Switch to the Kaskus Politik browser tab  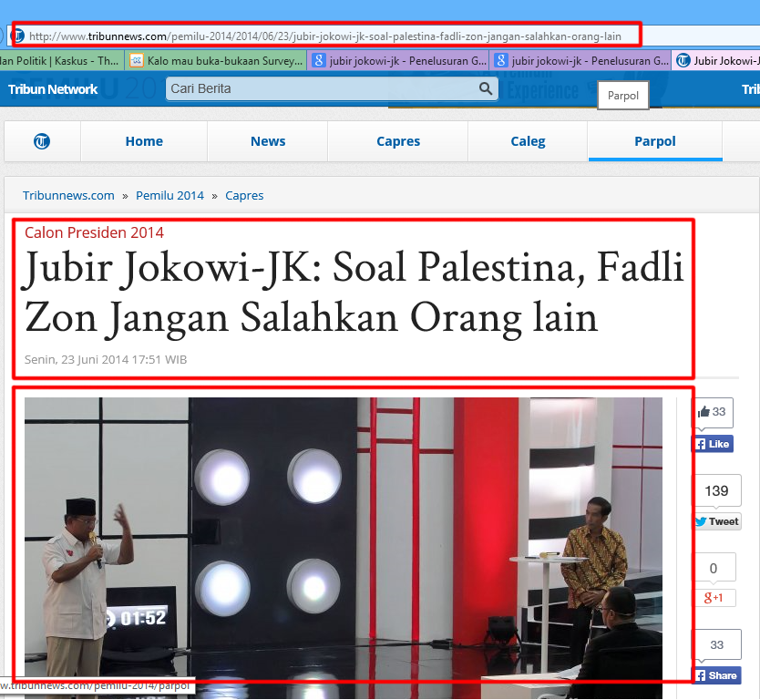[61, 60]
